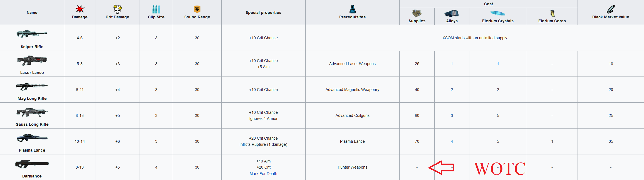Click the Black Market Value icon
This screenshot has width=644, height=180.
pos(611,9)
